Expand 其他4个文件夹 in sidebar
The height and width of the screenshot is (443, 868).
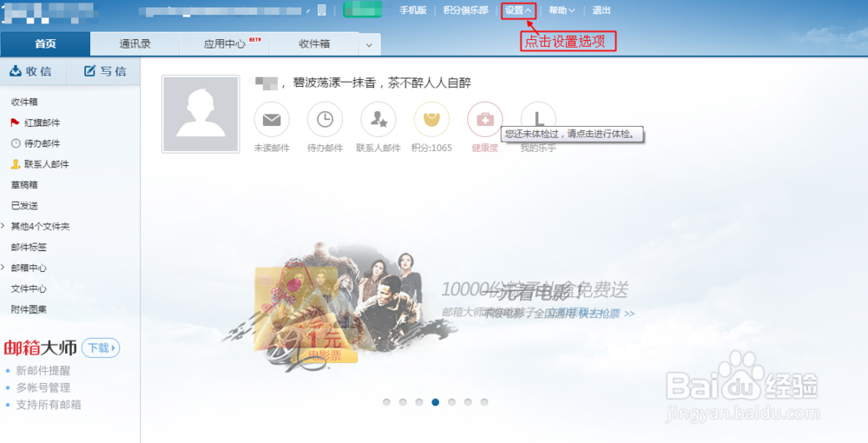pos(40,227)
